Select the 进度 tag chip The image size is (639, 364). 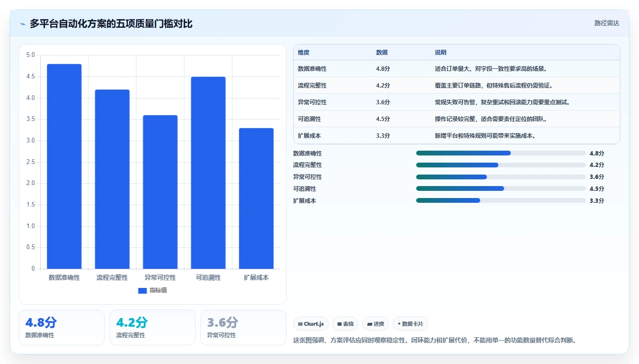[375, 324]
